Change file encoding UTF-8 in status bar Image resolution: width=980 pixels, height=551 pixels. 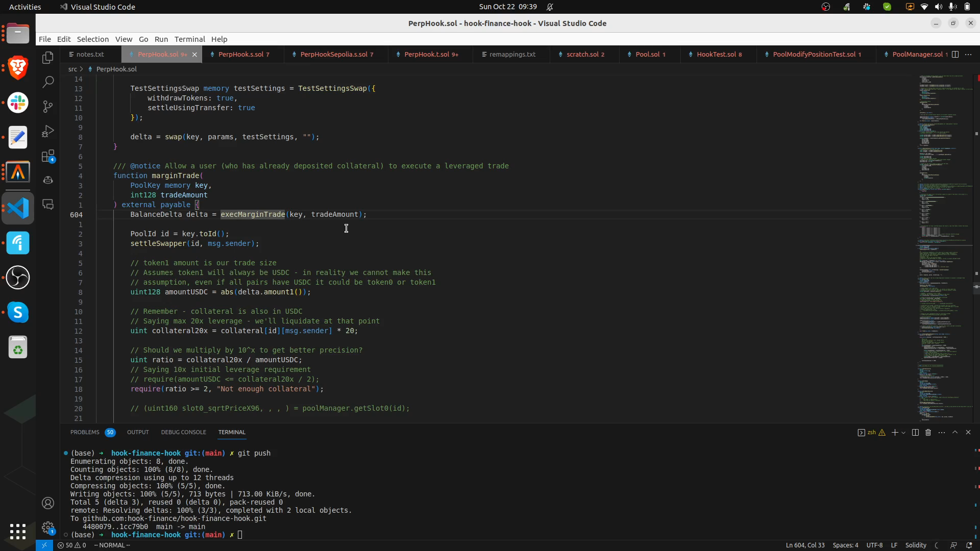click(874, 545)
